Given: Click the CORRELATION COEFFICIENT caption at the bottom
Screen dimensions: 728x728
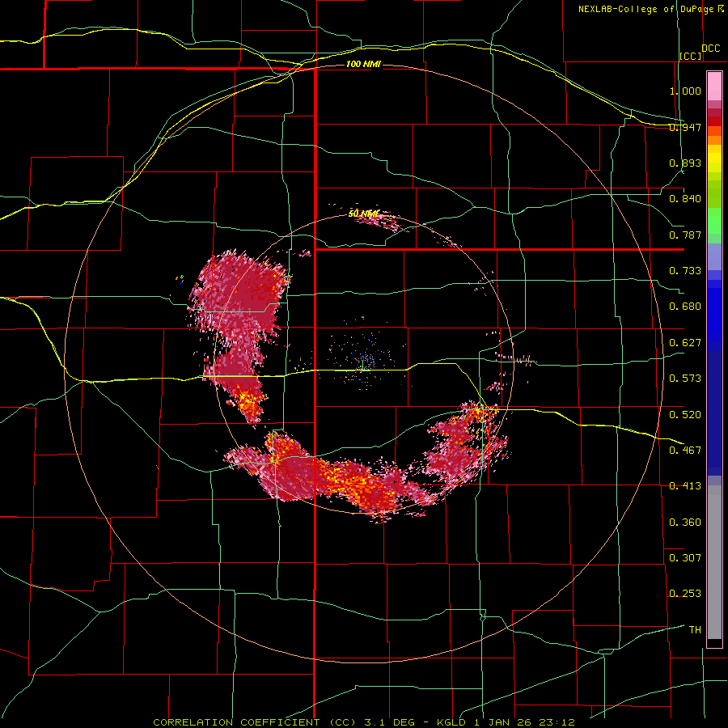Looking at the screenshot, I should click(x=364, y=722).
